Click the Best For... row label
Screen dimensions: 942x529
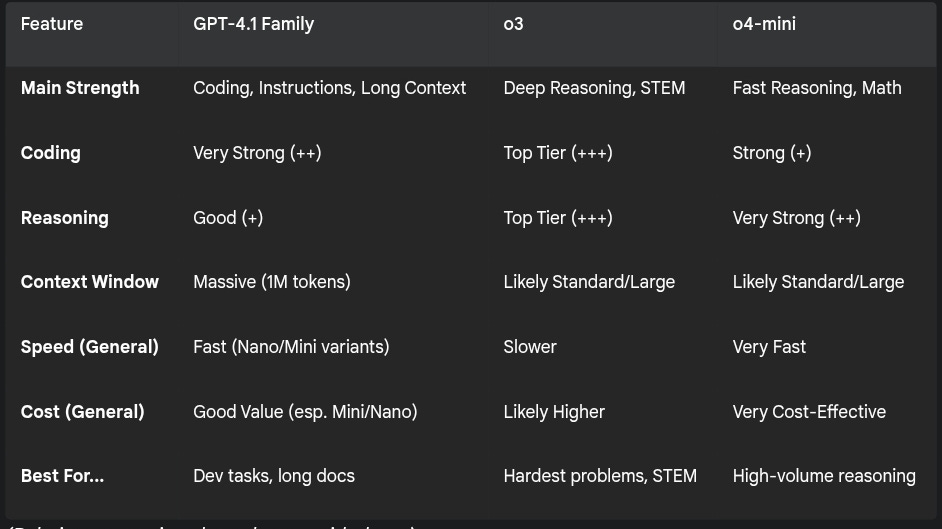[x=62, y=476]
